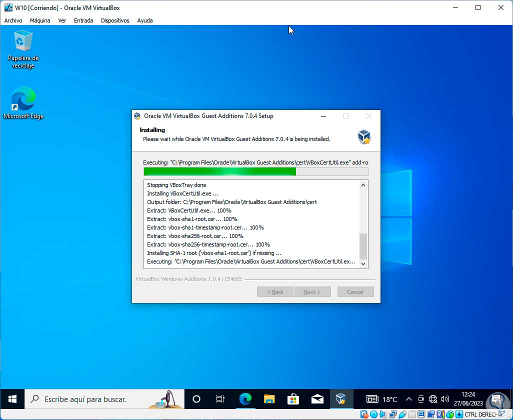Launch Edge from the taskbar
The width and height of the screenshot is (513, 420).
coord(245,399)
